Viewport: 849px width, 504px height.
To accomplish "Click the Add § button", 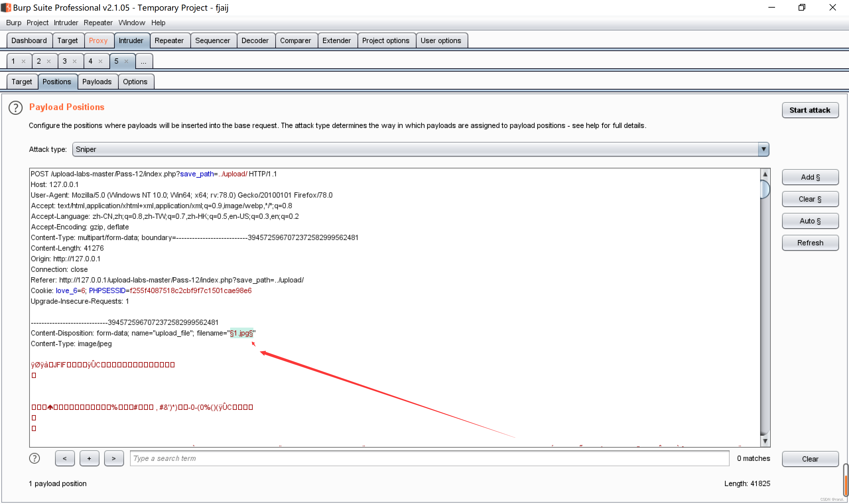I will point(810,177).
